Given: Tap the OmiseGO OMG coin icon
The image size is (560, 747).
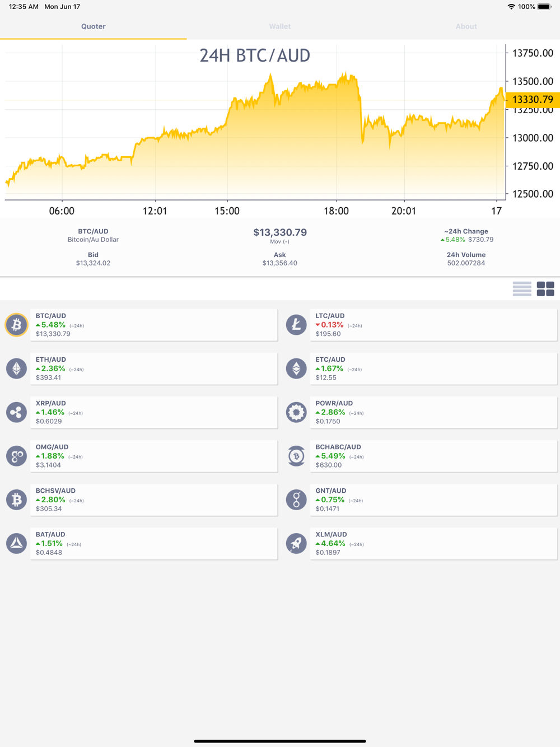Looking at the screenshot, I should pos(16,456).
